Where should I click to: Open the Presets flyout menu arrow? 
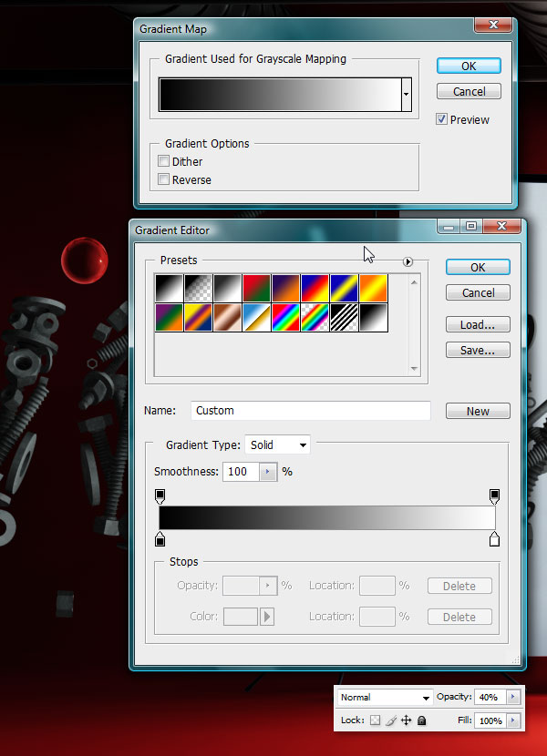[x=408, y=261]
